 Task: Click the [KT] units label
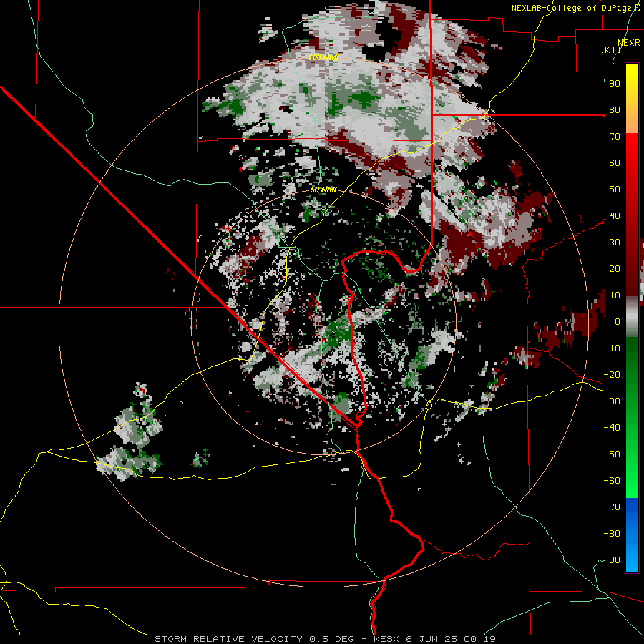[610, 49]
